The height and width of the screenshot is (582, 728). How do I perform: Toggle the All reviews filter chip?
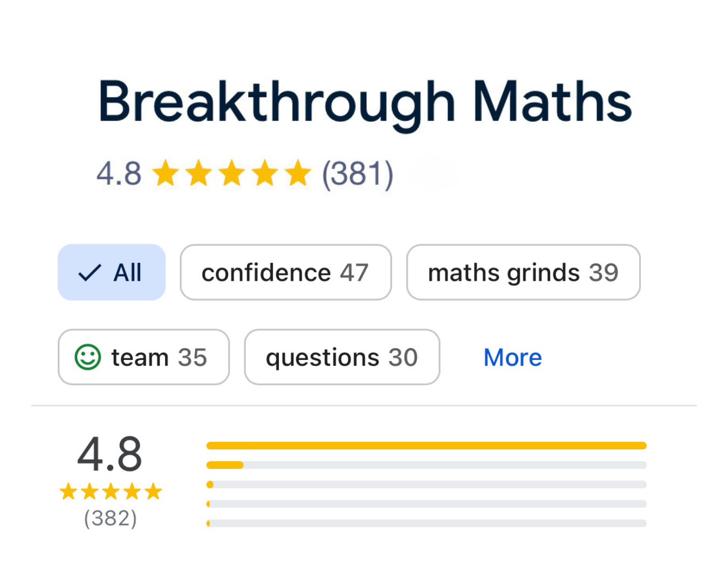[x=112, y=272]
